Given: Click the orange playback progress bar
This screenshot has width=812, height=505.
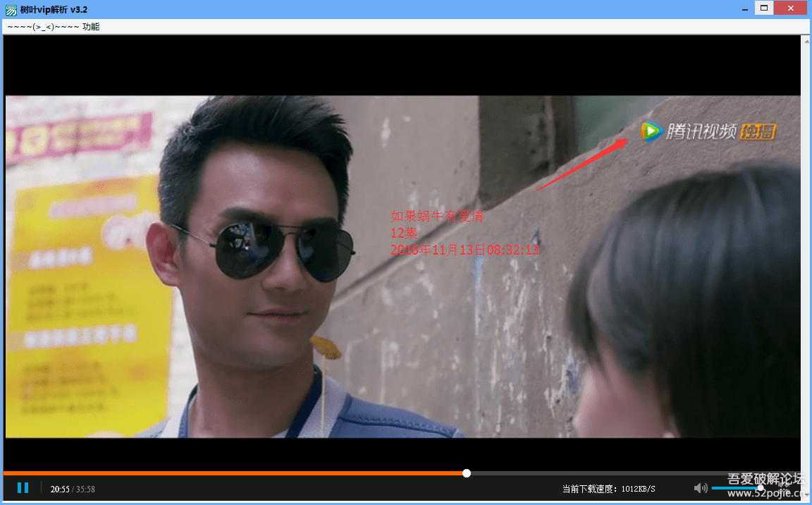Looking at the screenshot, I should 235,473.
